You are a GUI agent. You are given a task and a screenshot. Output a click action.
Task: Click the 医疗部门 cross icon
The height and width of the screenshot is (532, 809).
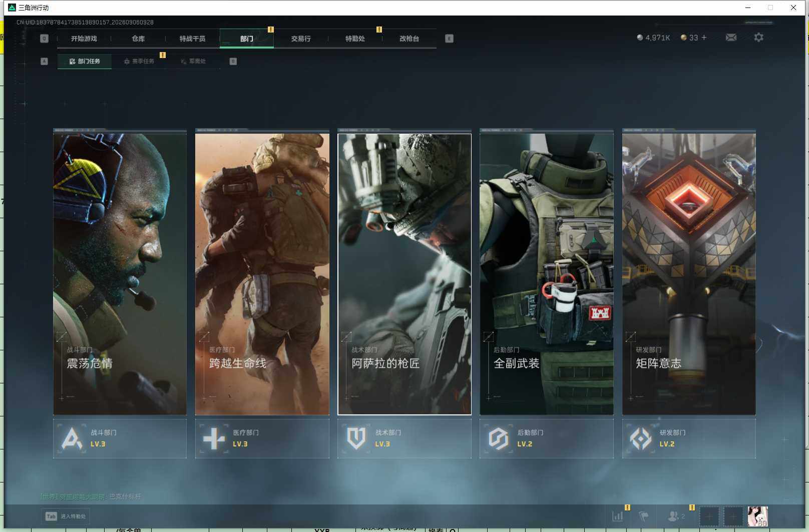coord(214,438)
